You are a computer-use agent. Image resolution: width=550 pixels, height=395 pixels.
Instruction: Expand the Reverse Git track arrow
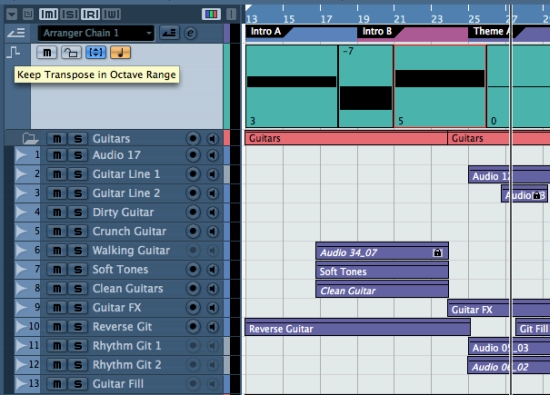pyautogui.click(x=21, y=327)
